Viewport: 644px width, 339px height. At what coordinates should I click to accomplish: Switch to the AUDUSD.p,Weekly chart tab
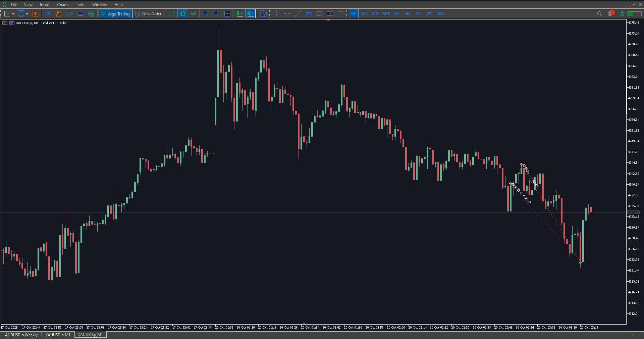[x=21, y=335]
